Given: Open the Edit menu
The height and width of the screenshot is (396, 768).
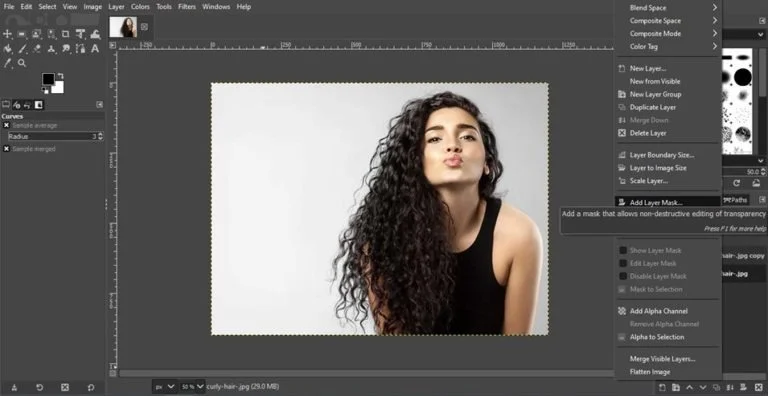Looking at the screenshot, I should coord(26,7).
